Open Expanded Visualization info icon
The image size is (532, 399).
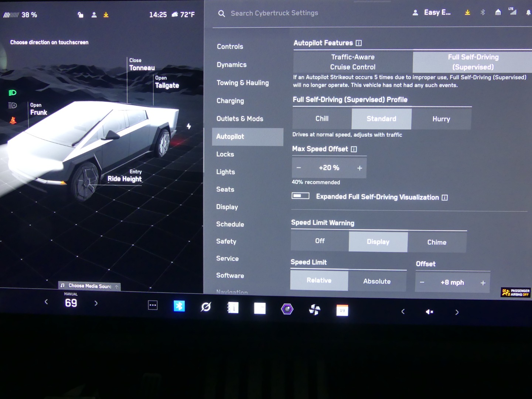click(445, 198)
